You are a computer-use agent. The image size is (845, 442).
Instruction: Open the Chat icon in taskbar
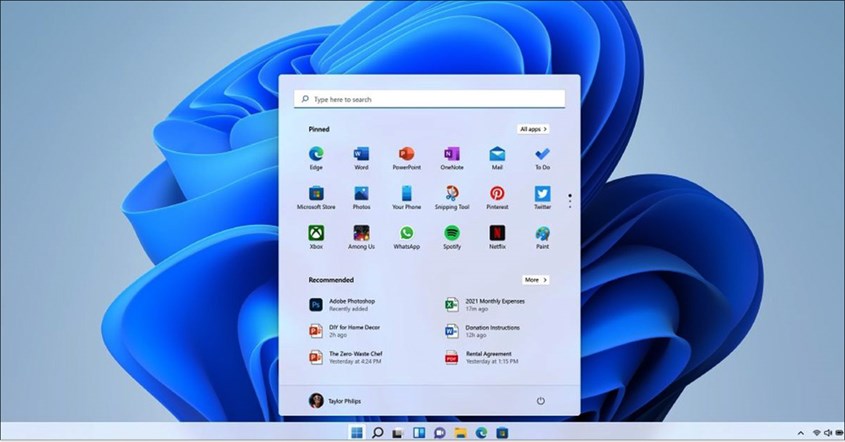(440, 432)
